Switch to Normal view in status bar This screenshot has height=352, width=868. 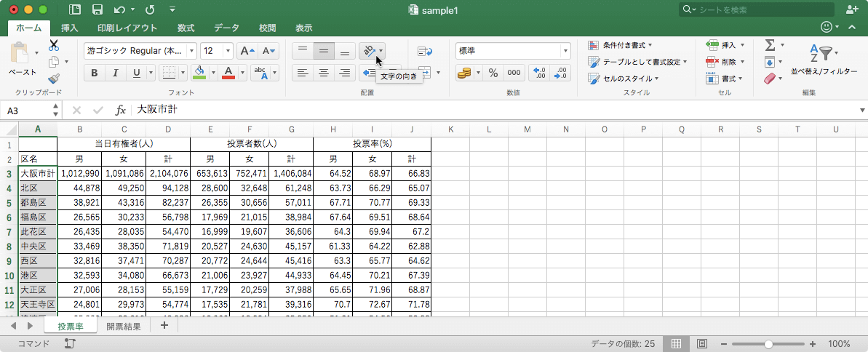[676, 344]
